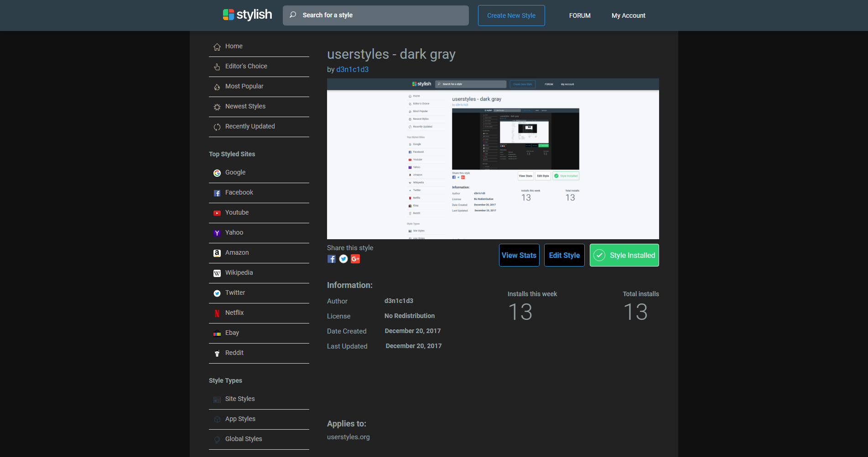Focus the Search for a style field
The image size is (868, 457).
[x=376, y=15]
